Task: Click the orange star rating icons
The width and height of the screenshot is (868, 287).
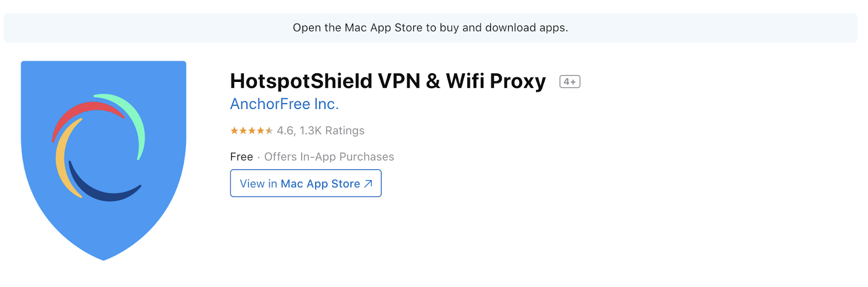Action: pos(251,131)
